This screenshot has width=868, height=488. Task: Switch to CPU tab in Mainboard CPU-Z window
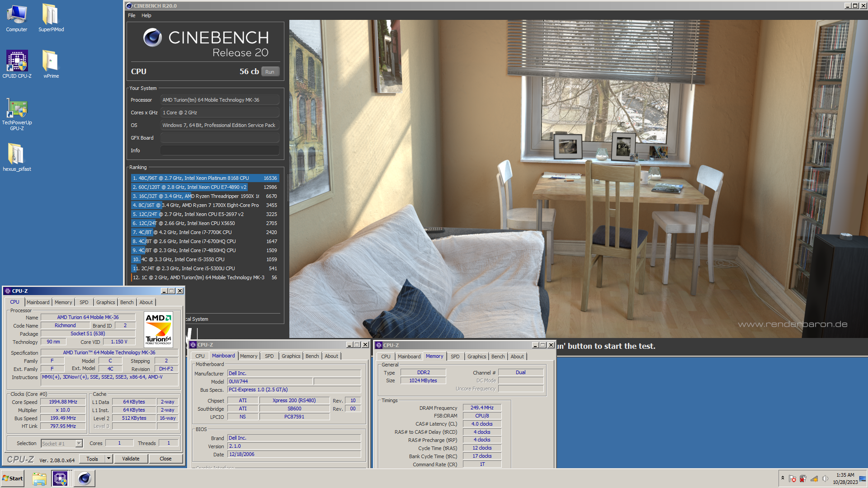[x=200, y=356]
